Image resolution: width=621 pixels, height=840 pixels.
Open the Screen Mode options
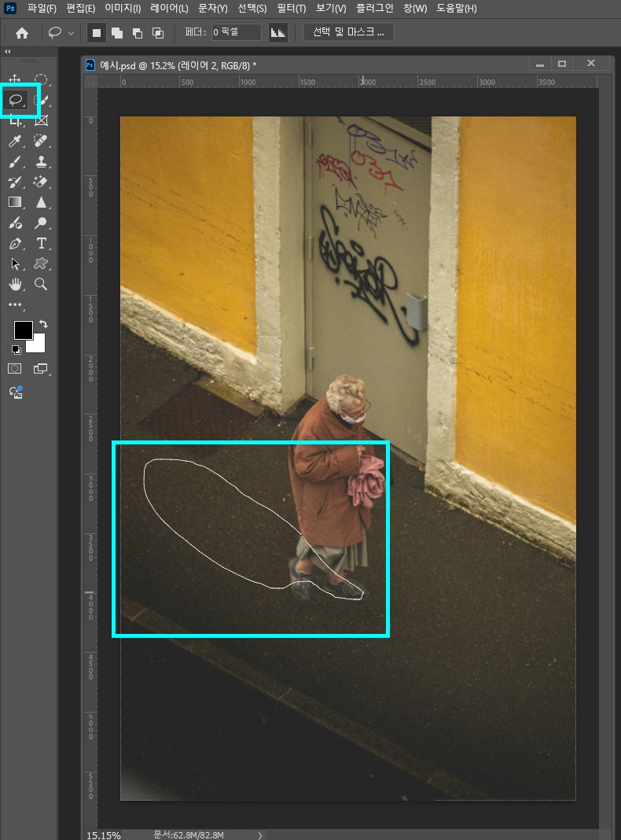(x=41, y=369)
